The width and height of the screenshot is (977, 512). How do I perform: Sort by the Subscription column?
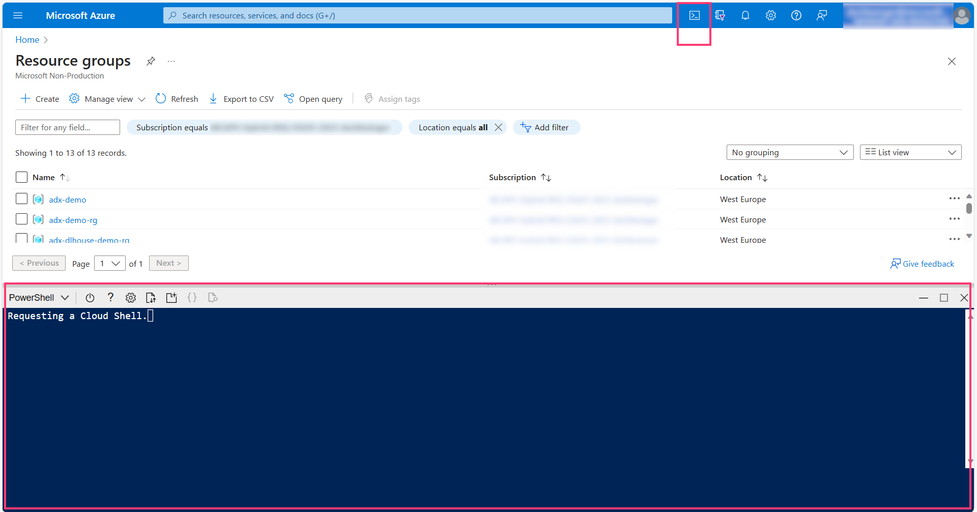coord(520,178)
